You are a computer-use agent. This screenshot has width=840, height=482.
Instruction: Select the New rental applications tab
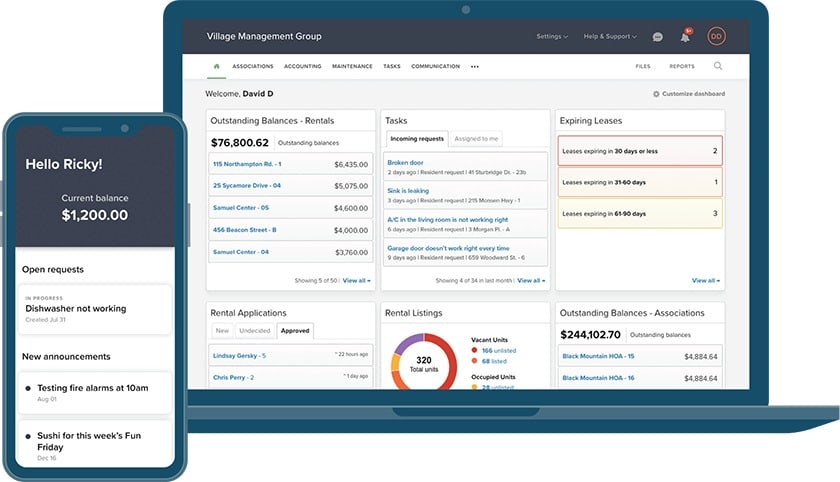point(222,331)
